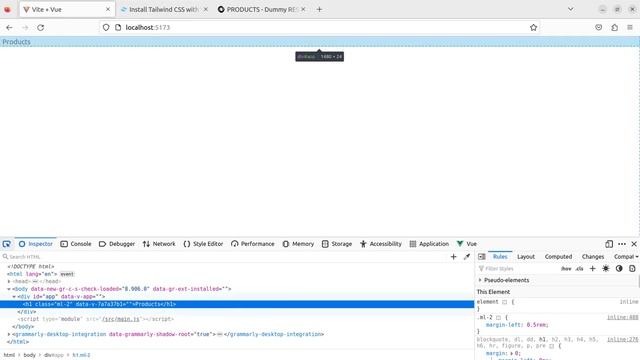This screenshot has height=360, width=640.
Task: Switch to the Vite + Vue tab
Action: click(x=67, y=9)
